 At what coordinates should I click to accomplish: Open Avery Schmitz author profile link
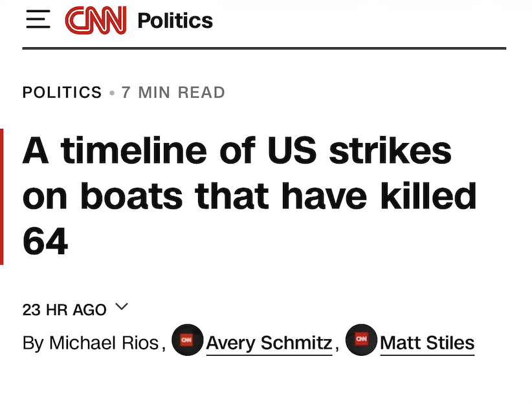269,342
